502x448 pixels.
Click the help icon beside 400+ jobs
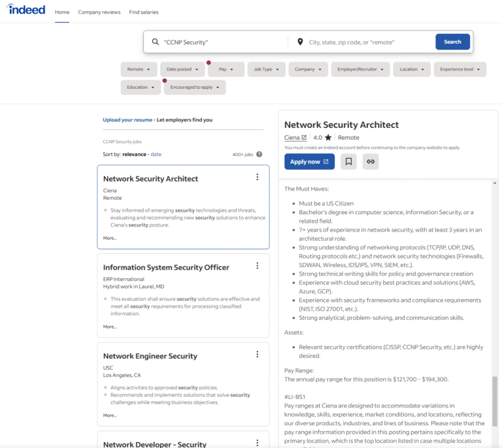[259, 154]
